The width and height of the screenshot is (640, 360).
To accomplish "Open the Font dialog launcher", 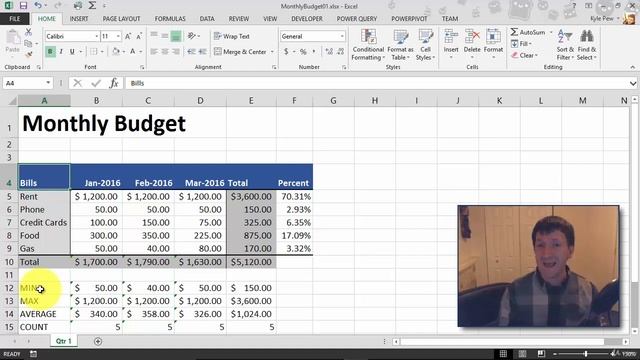I will 142,67.
